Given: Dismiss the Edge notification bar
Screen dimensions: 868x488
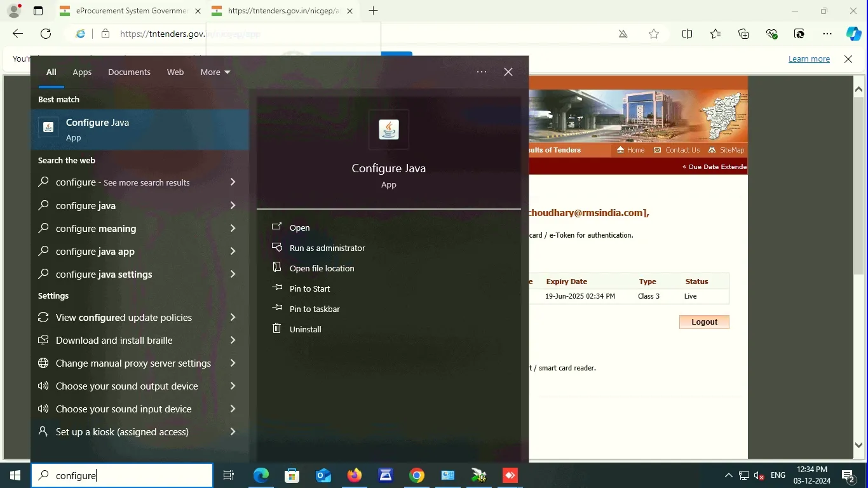Looking at the screenshot, I should (848, 58).
